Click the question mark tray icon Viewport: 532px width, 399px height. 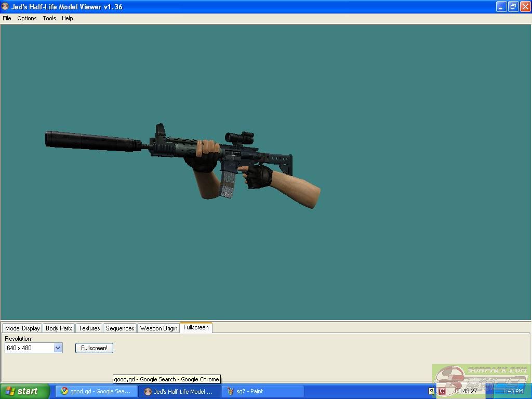(x=431, y=391)
